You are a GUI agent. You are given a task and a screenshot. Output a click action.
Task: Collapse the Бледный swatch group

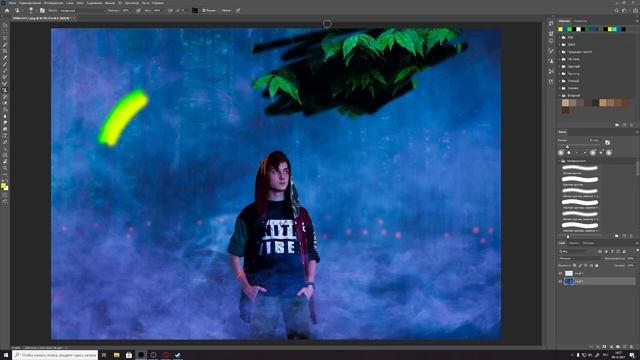pyautogui.click(x=560, y=95)
